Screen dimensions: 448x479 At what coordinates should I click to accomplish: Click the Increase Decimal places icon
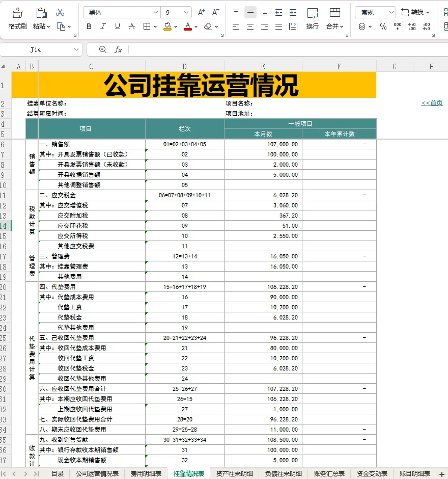click(x=412, y=27)
